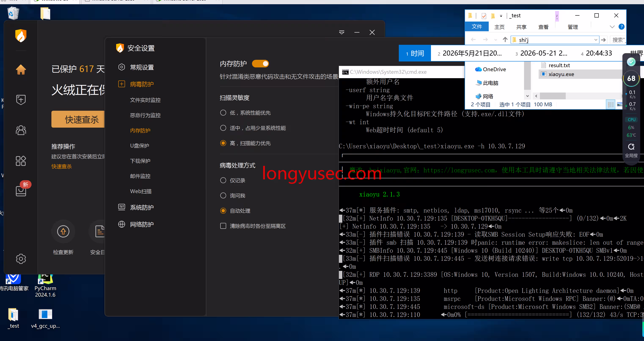Open the _test folder on the desktop
Screen dimensions: 644x341
[x=14, y=318]
